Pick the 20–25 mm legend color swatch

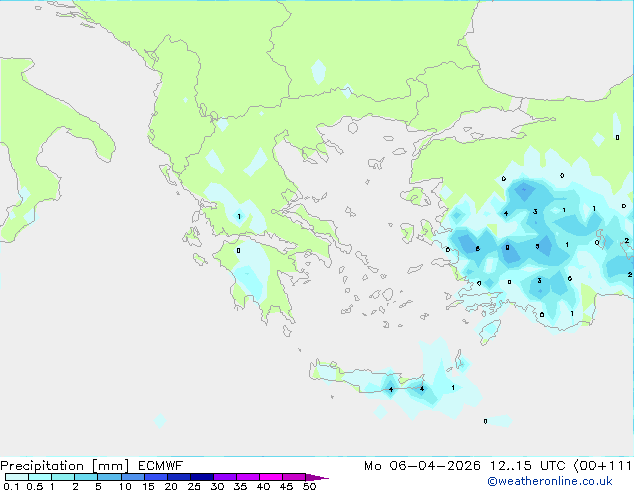click(x=179, y=477)
